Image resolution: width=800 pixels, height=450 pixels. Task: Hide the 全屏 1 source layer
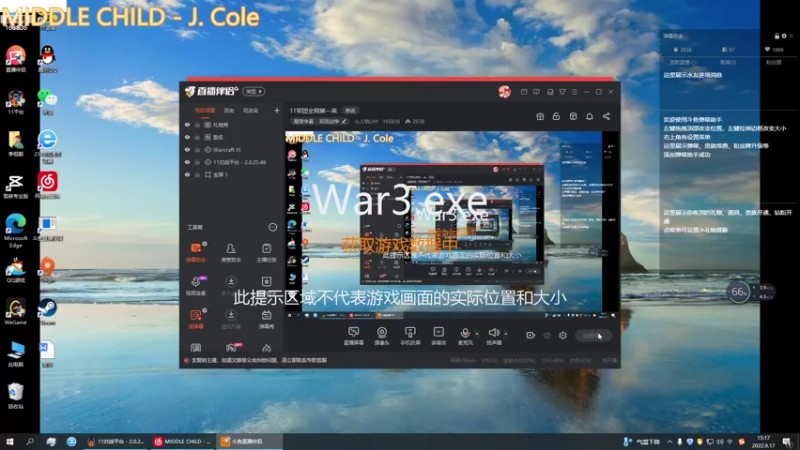(187, 174)
